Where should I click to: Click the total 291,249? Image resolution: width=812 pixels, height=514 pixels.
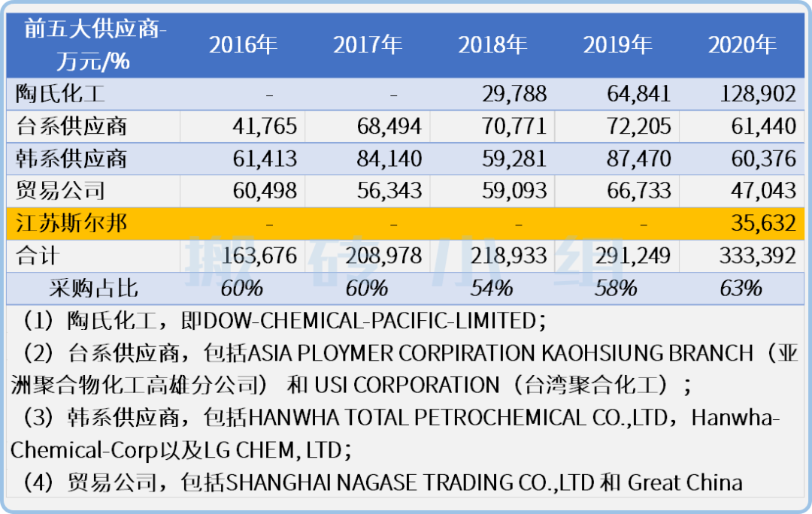[x=633, y=255]
